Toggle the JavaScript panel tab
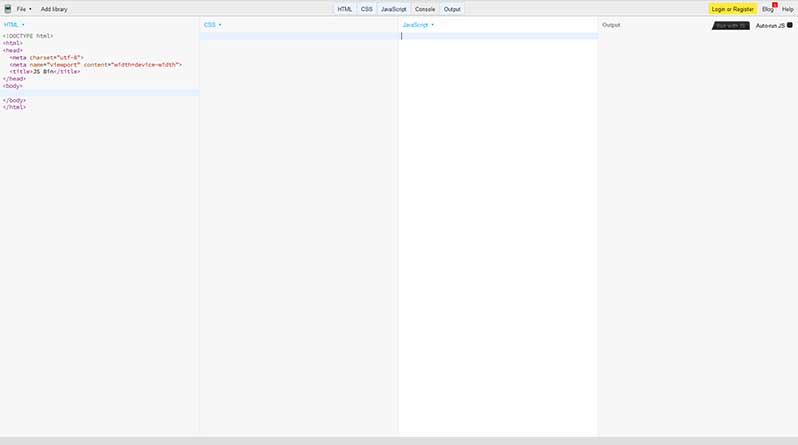Screen dimensions: 798x445 tap(393, 9)
